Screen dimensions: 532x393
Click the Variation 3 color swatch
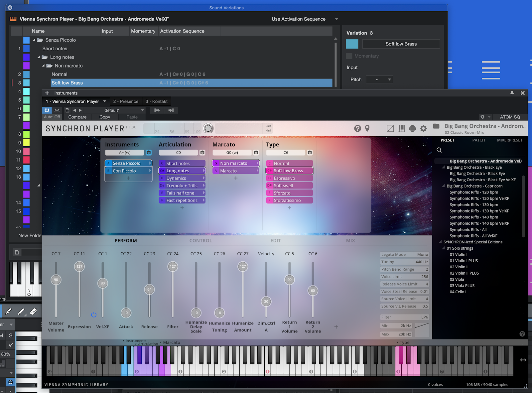click(352, 44)
